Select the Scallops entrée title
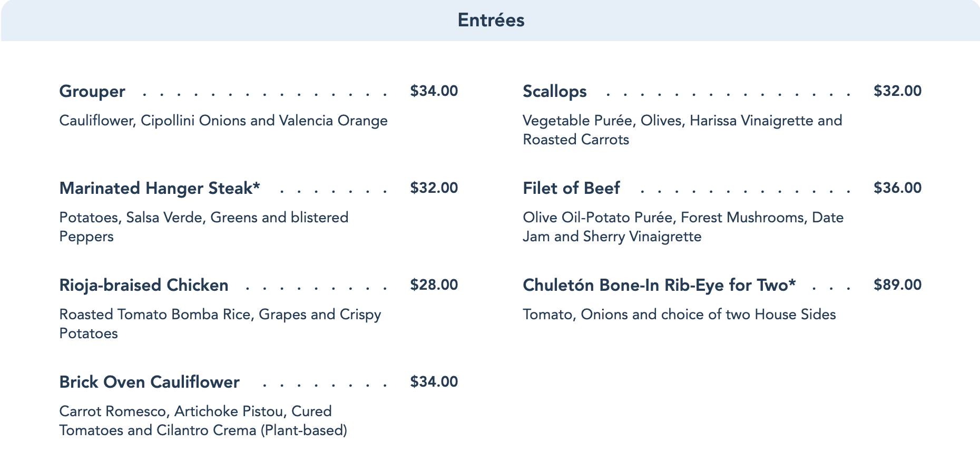 point(554,92)
